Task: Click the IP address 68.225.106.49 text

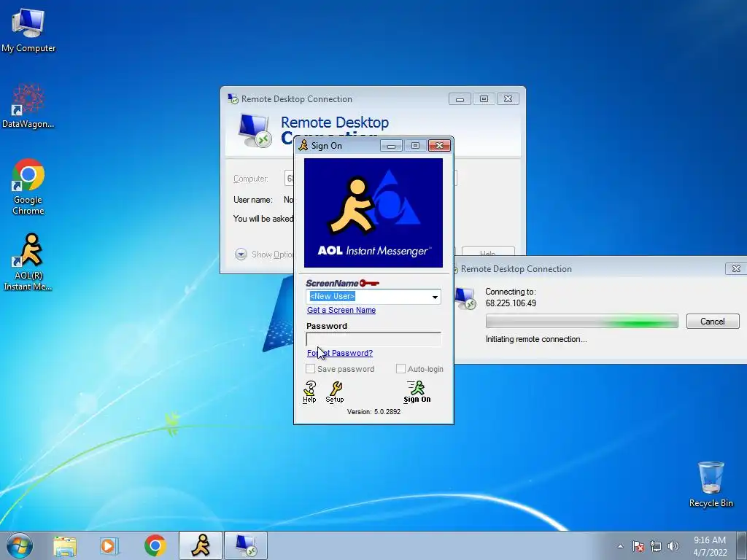Action: click(511, 303)
